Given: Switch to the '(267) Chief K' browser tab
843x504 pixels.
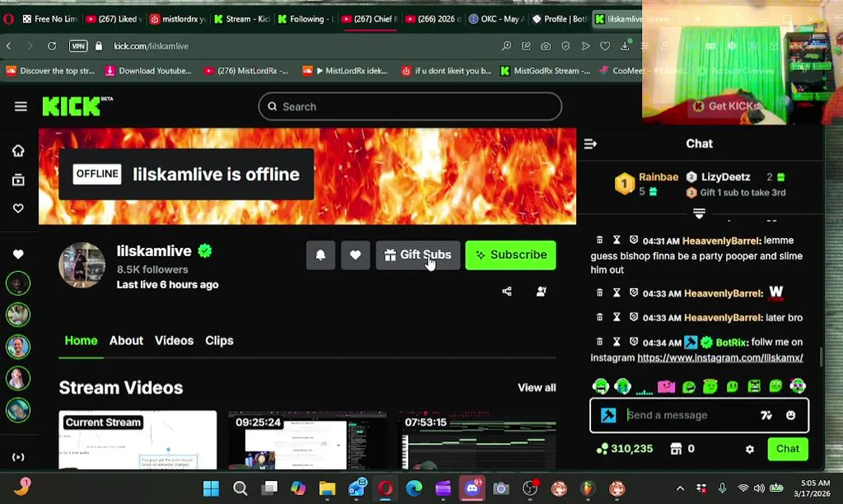Looking at the screenshot, I should (x=370, y=19).
